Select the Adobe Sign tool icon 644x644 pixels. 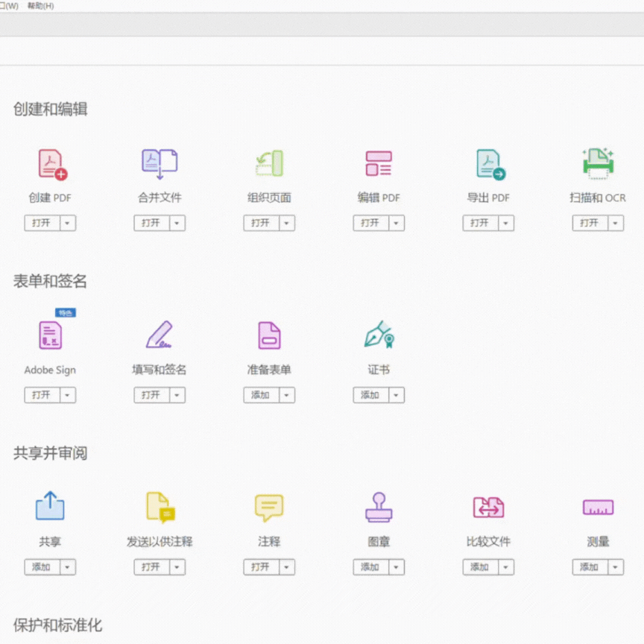point(49,335)
